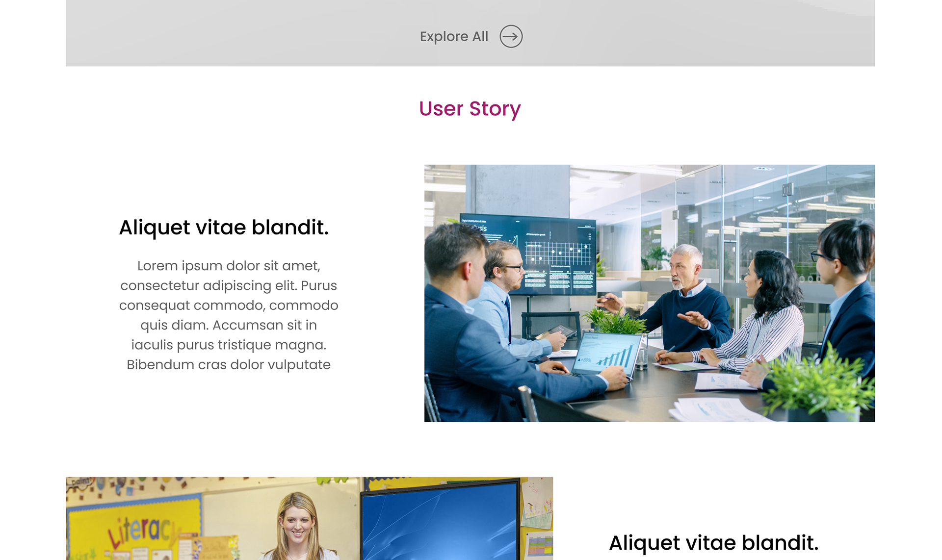Click the circled right-arrow icon
Image resolution: width=942 pixels, height=560 pixels.
511,36
